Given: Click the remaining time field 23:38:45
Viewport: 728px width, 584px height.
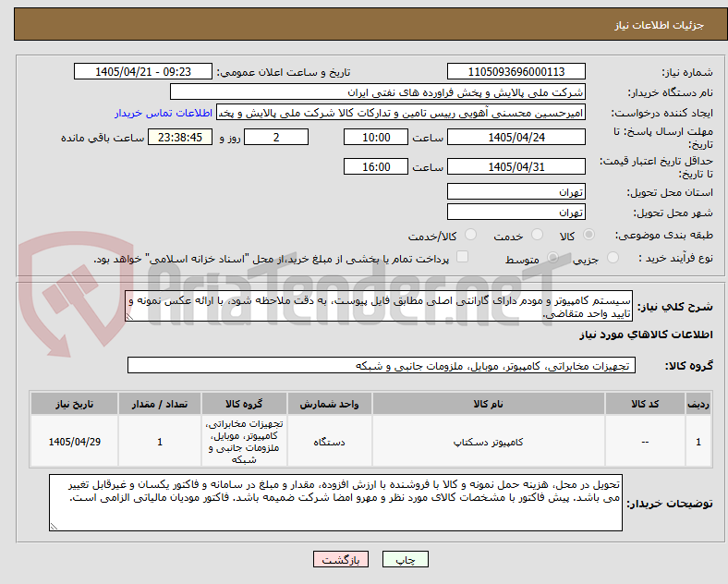Looking at the screenshot, I should [180, 138].
